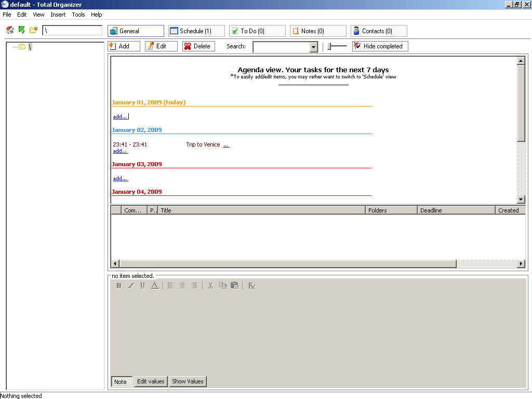Image resolution: width=532 pixels, height=399 pixels.
Task: Open the font color icon
Action: 155,285
